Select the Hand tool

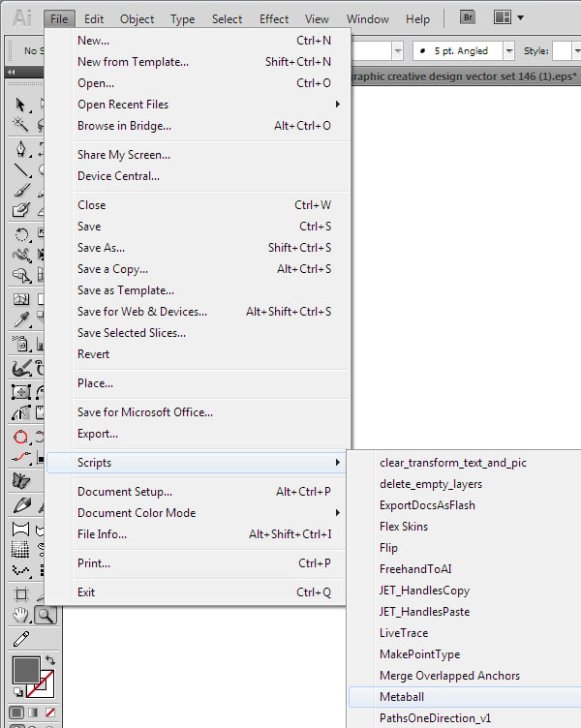click(21, 616)
